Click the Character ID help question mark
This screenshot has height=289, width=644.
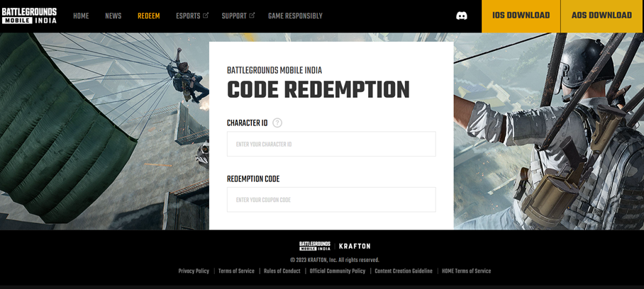point(277,123)
